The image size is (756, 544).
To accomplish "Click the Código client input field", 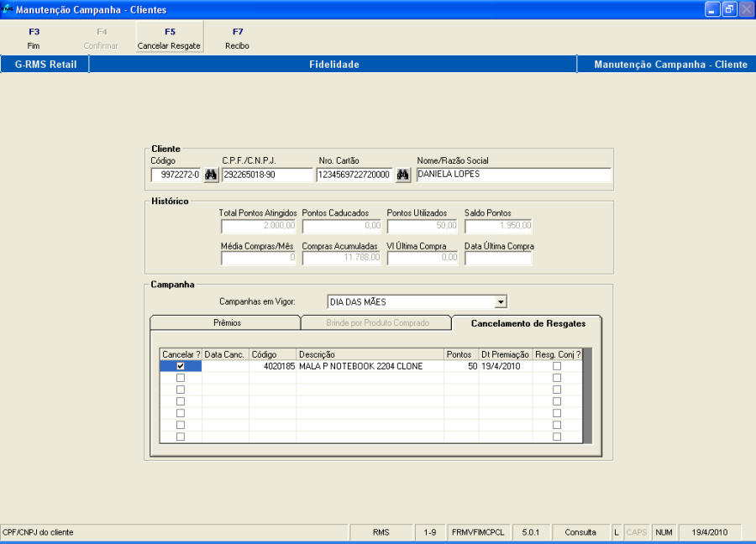I will point(176,175).
